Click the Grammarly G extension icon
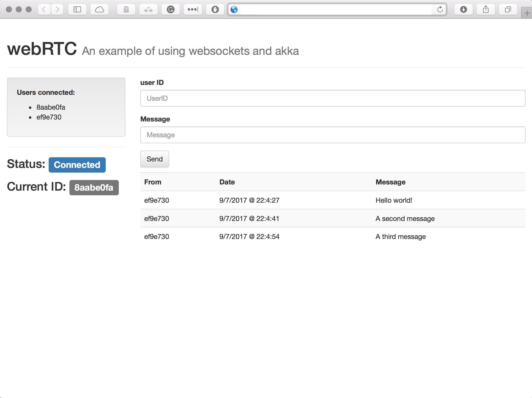The image size is (532, 398). [x=170, y=9]
